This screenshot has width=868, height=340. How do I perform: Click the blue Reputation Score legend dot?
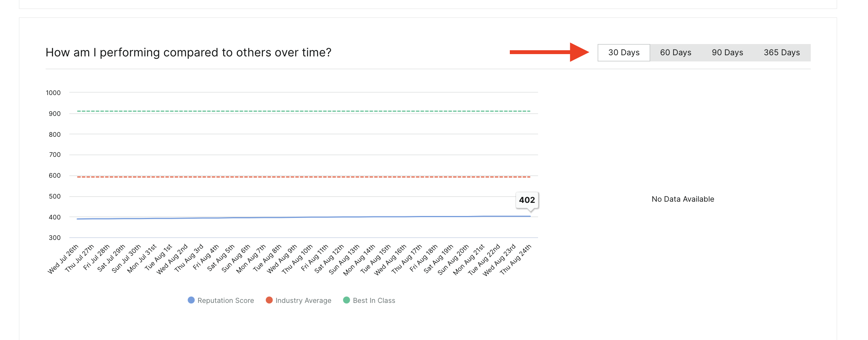(190, 300)
